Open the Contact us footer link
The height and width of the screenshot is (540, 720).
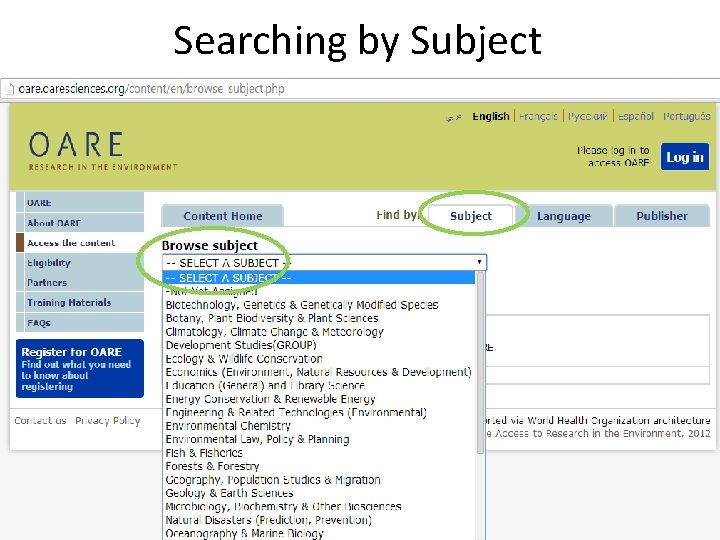click(x=40, y=421)
